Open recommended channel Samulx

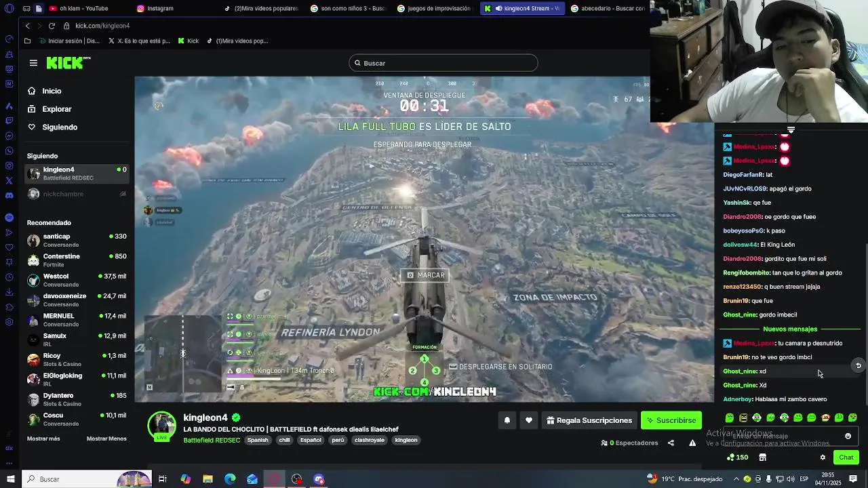pos(76,340)
